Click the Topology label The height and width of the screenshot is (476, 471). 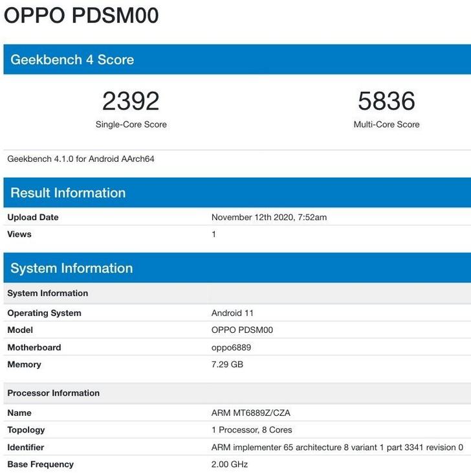pyautogui.click(x=26, y=430)
